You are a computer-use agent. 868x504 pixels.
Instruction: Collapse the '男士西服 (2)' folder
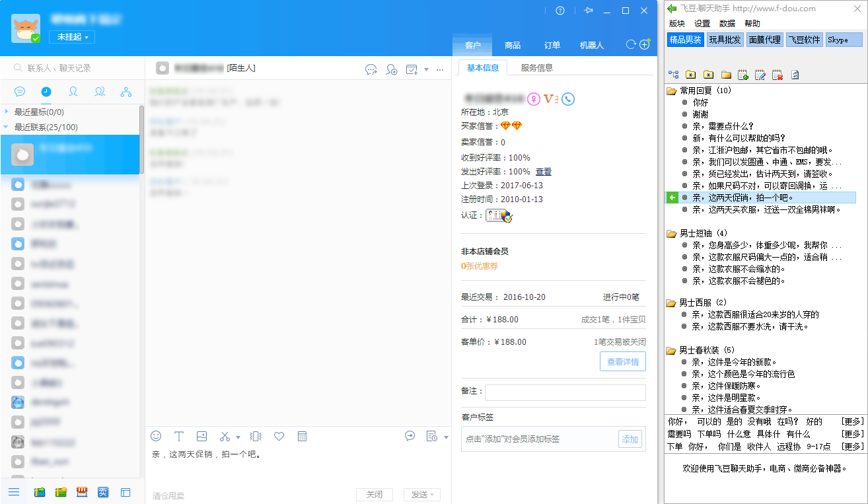coord(671,303)
